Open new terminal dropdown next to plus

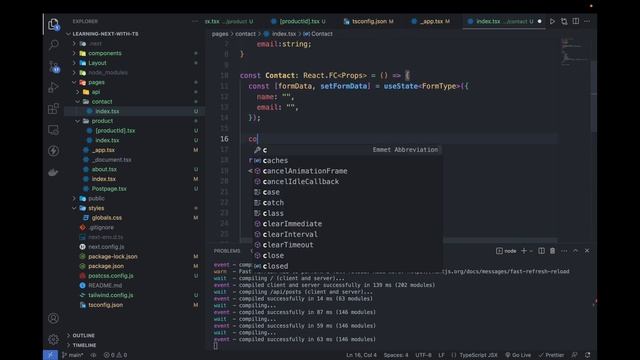tap(531, 251)
